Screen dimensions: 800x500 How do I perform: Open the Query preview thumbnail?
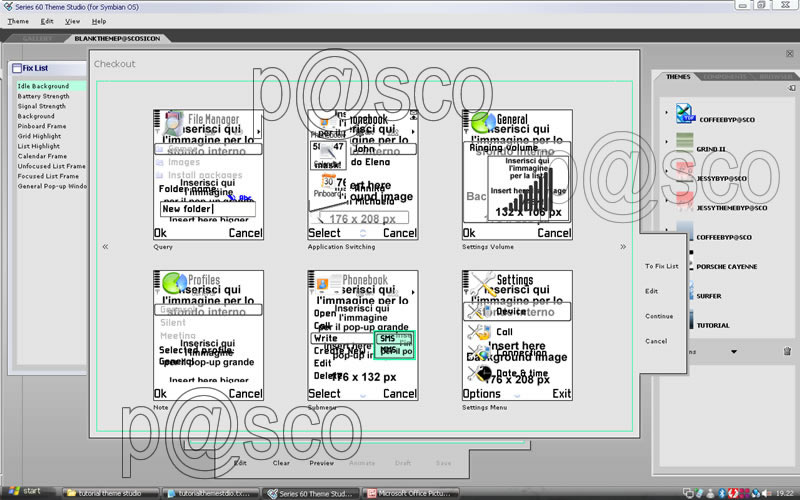[x=208, y=174]
